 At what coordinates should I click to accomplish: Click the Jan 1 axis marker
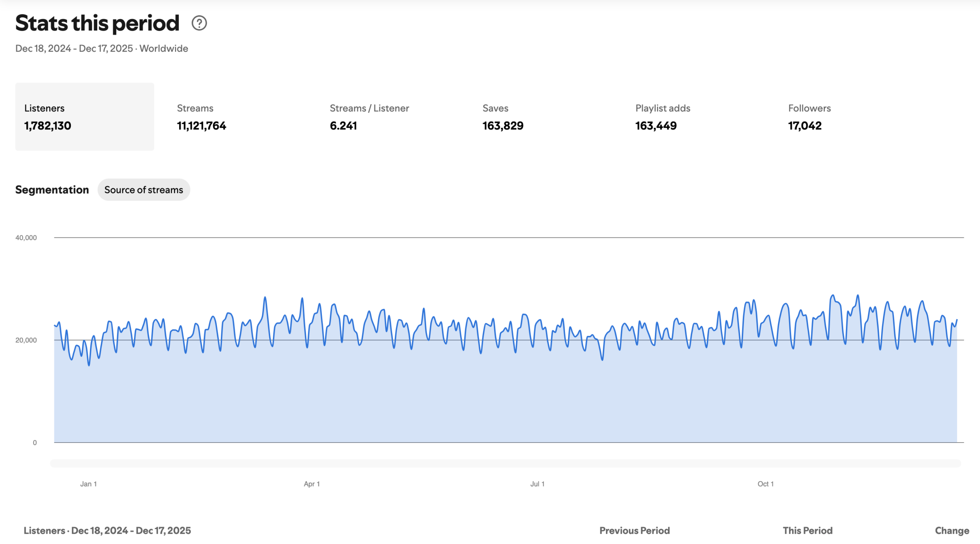(88, 484)
